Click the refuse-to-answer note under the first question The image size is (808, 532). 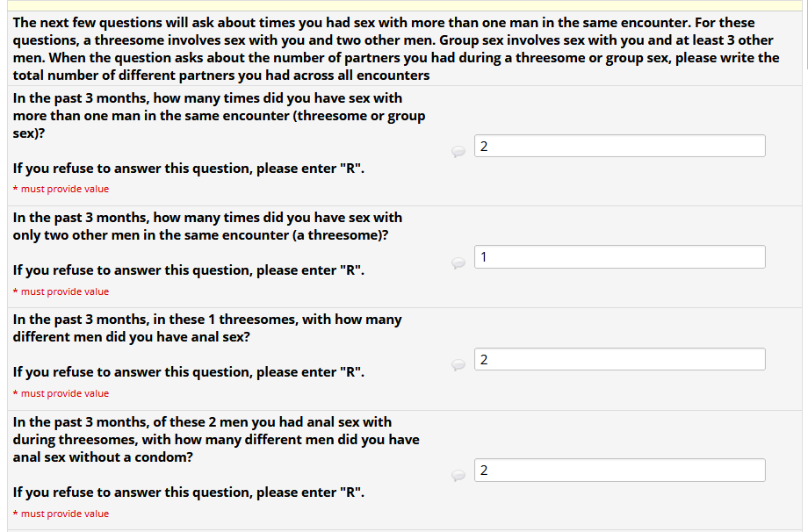point(188,169)
